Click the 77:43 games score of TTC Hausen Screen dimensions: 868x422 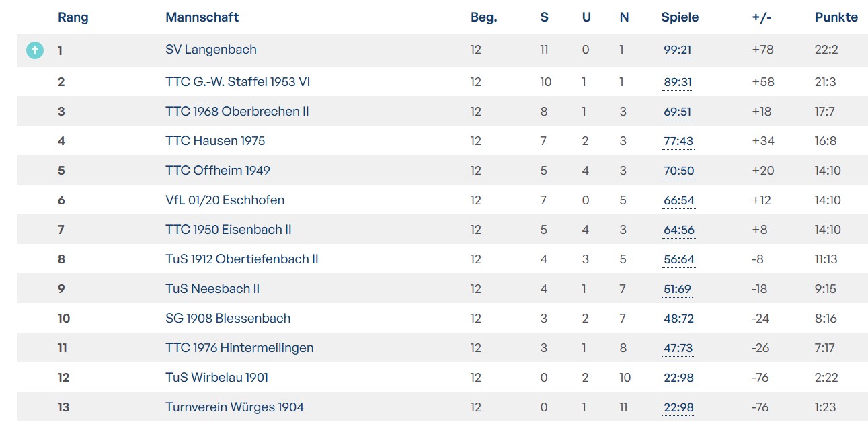[678, 142]
